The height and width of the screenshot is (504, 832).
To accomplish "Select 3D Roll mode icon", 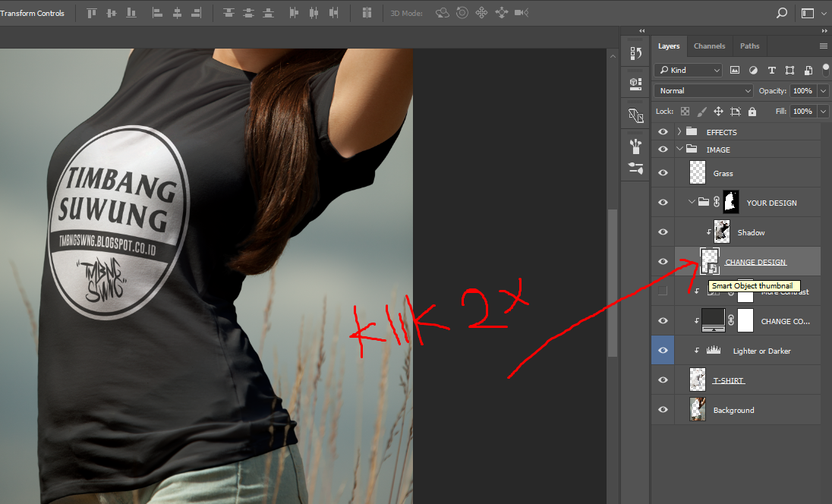I will pos(462,13).
